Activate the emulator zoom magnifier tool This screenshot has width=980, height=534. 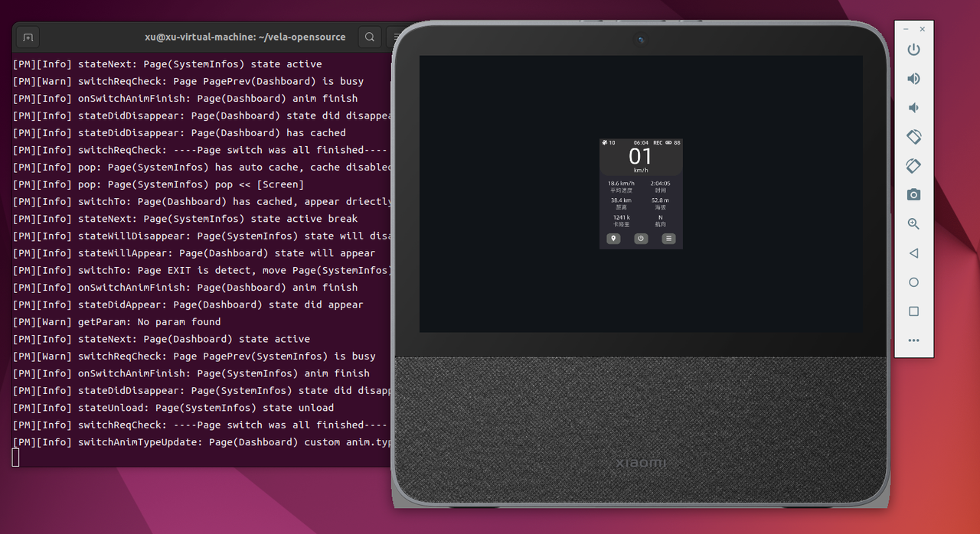(913, 224)
